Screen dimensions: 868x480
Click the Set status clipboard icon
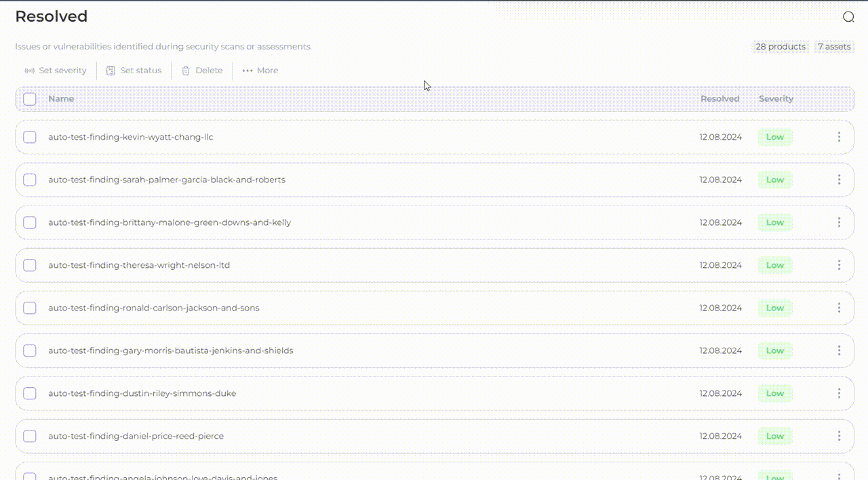[111, 71]
